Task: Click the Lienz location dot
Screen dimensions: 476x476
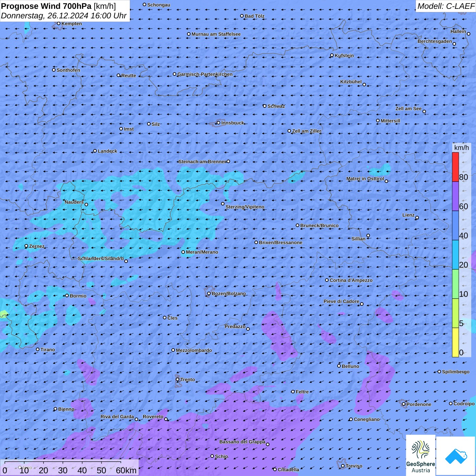Action: coord(417,218)
